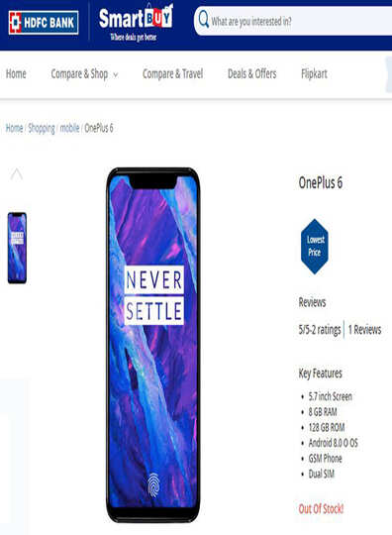Click the SmartBuy logo
Image resolution: width=392 pixels, height=535 pixels.
coord(136,23)
